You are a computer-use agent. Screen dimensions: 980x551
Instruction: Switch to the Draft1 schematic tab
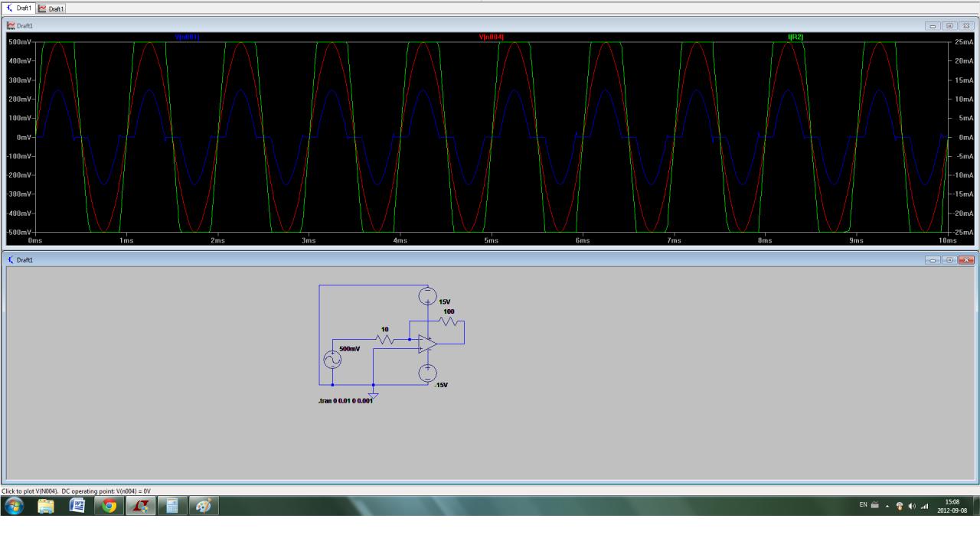(19, 8)
